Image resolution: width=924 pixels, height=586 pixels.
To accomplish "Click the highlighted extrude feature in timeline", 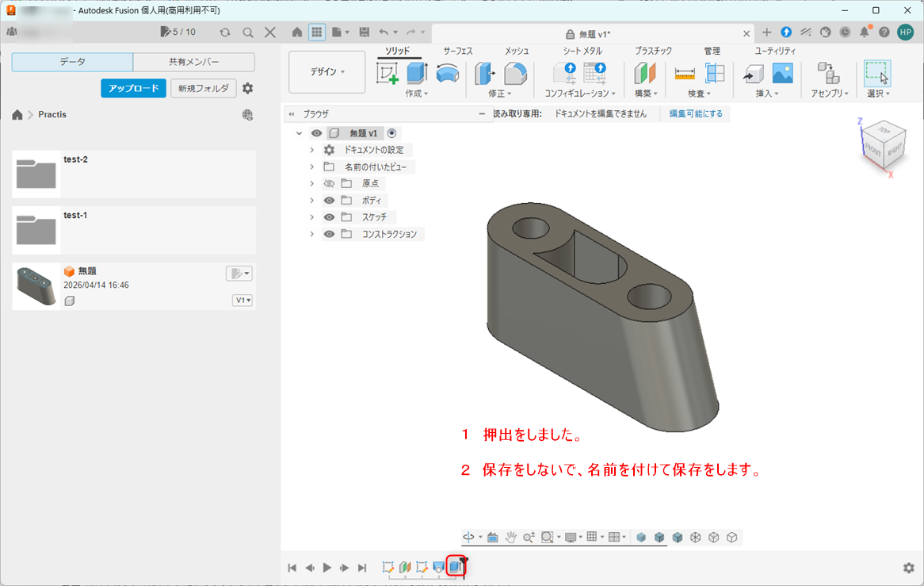I will click(456, 566).
